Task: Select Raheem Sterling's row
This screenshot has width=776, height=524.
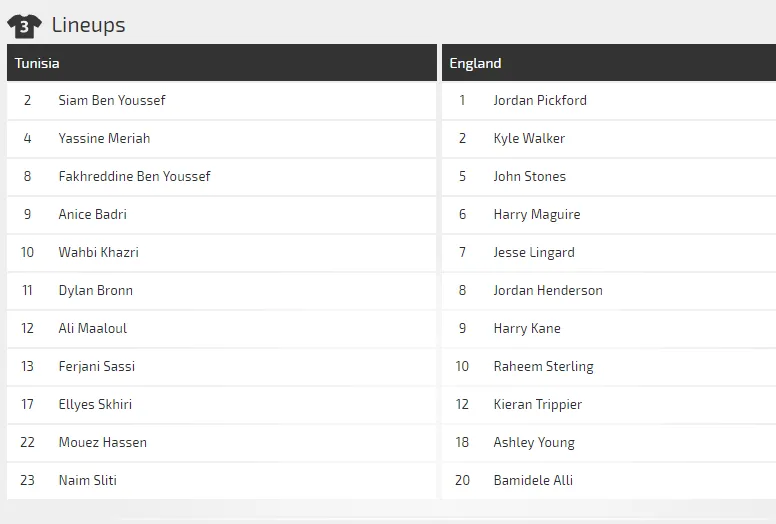Action: coord(609,367)
